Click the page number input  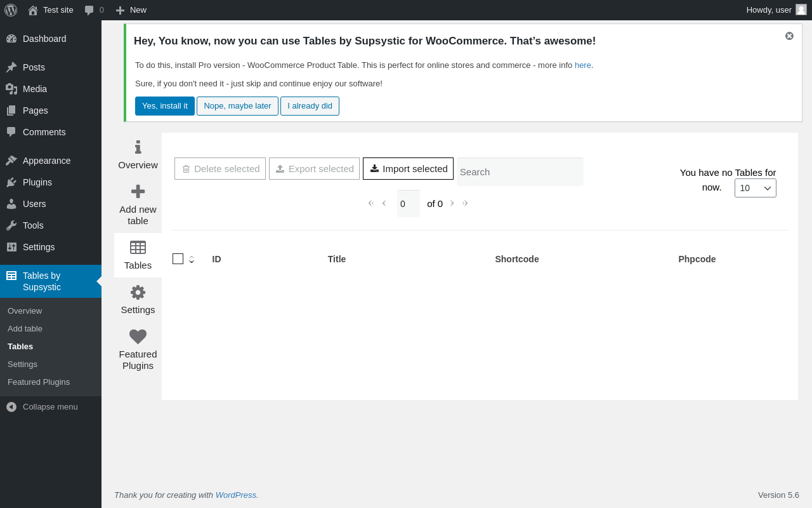409,203
